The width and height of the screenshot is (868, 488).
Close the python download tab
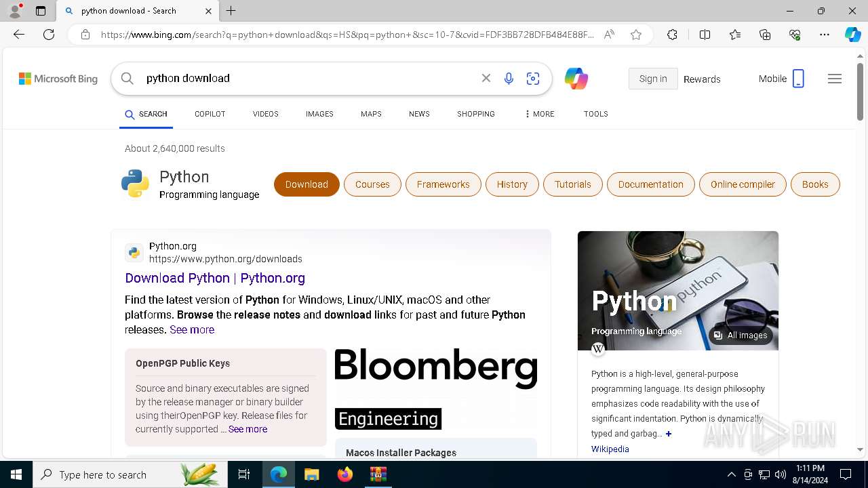click(208, 11)
